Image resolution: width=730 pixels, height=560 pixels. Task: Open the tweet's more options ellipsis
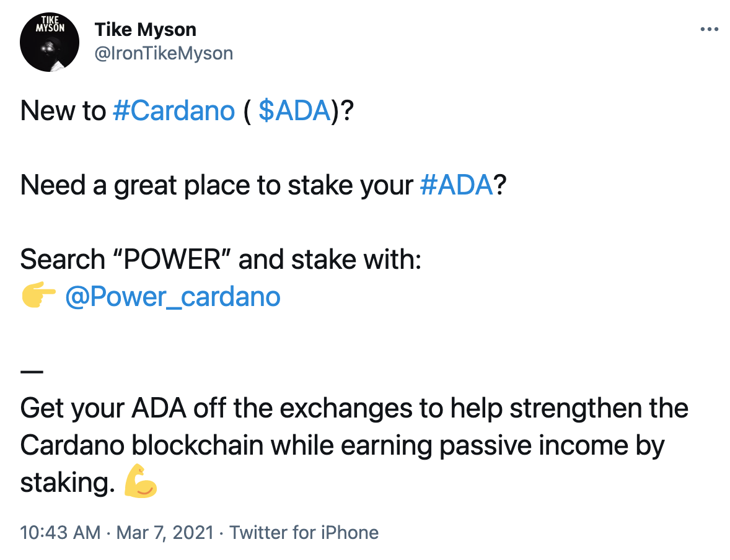(x=708, y=29)
